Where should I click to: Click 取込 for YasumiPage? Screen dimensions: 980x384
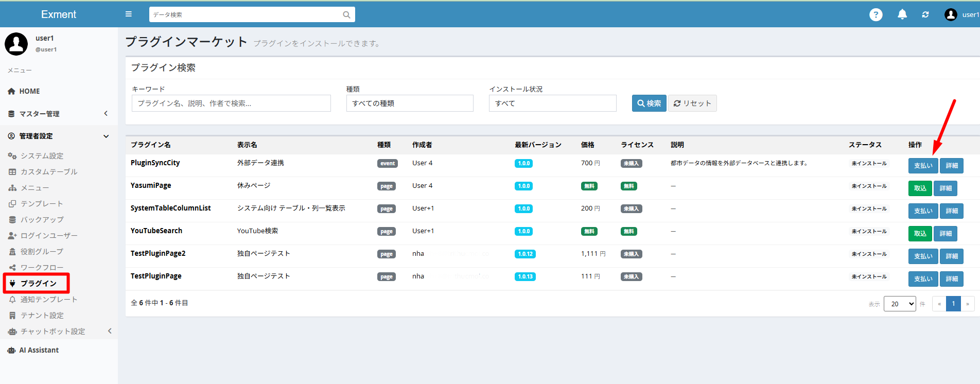point(920,188)
